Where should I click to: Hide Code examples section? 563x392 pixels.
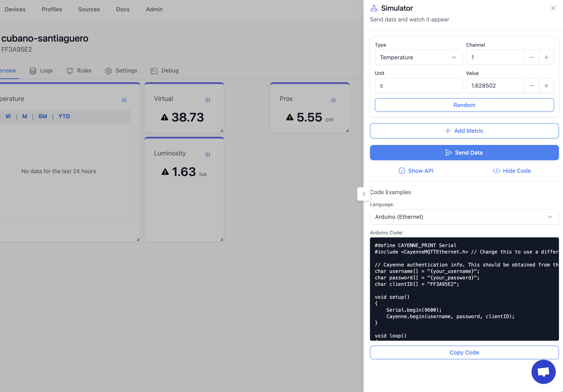click(512, 171)
